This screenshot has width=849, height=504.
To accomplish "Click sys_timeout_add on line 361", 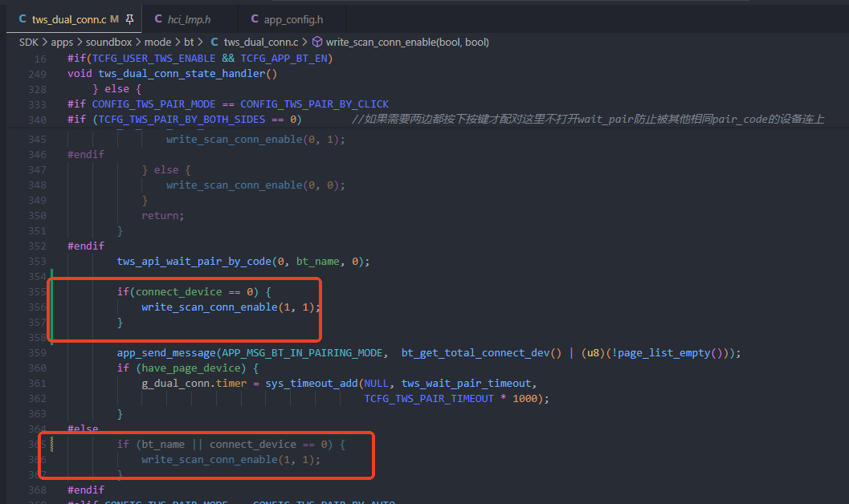I will (x=312, y=383).
